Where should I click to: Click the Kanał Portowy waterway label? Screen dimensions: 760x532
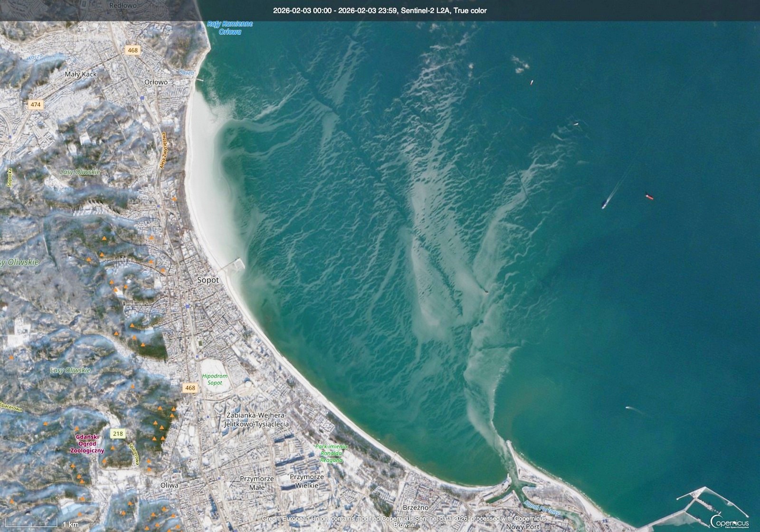542,508
